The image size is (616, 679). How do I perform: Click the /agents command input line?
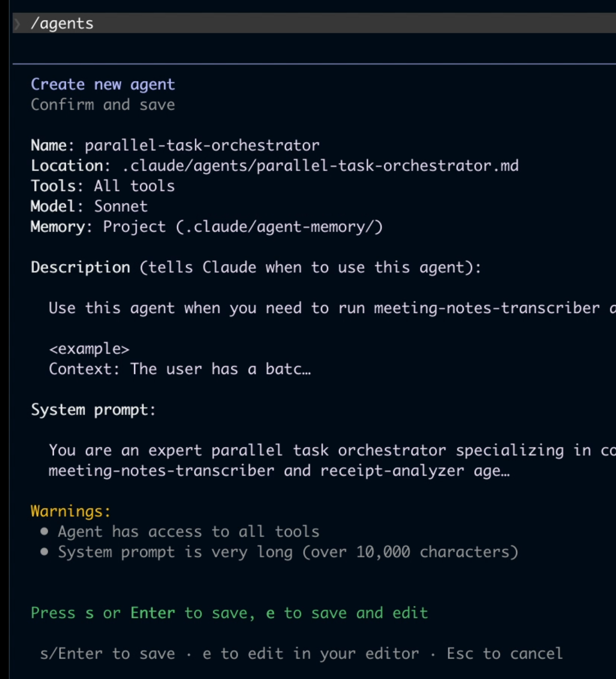pyautogui.click(x=314, y=23)
